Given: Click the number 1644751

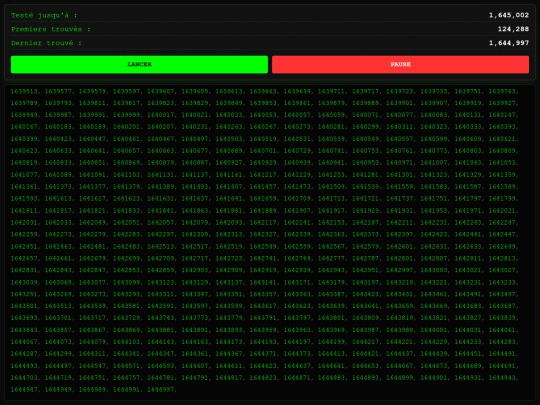Looking at the screenshot, I should (x=92, y=377).
